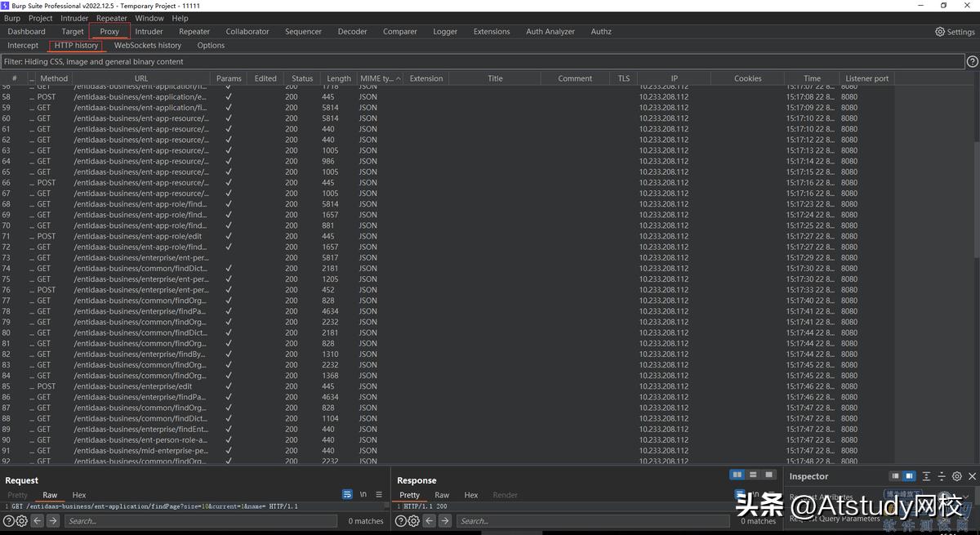Click the next search match arrow in Response panel

click(x=445, y=520)
